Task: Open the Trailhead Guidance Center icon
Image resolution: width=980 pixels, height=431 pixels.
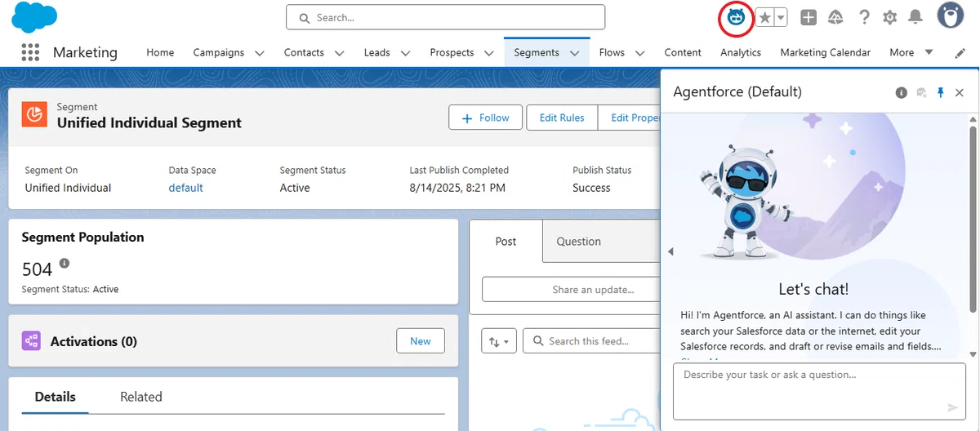Action: click(835, 17)
